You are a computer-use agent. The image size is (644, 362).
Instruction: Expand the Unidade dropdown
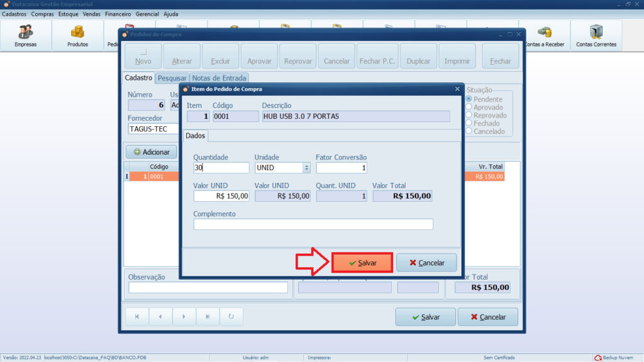pyautogui.click(x=306, y=168)
